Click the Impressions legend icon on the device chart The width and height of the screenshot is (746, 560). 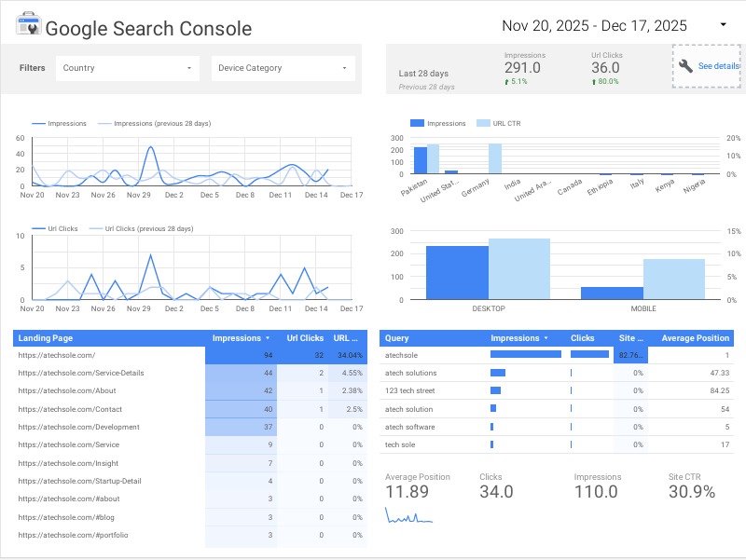[416, 122]
